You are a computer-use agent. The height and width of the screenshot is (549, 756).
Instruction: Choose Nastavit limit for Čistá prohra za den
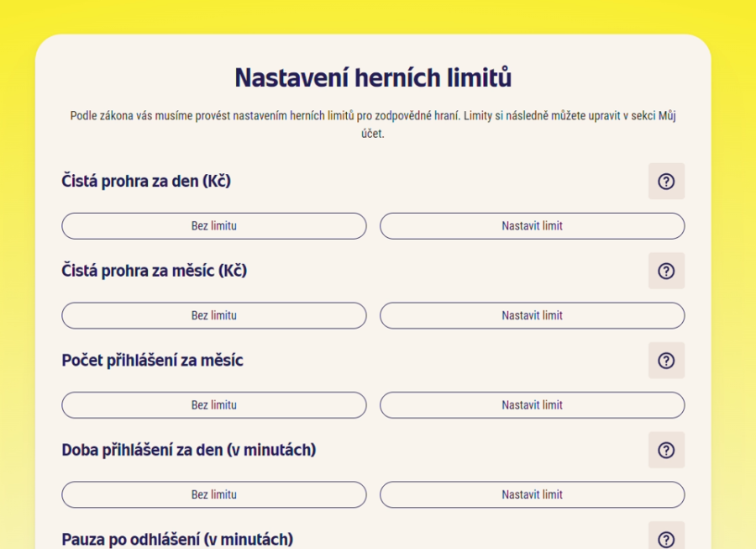[532, 226]
